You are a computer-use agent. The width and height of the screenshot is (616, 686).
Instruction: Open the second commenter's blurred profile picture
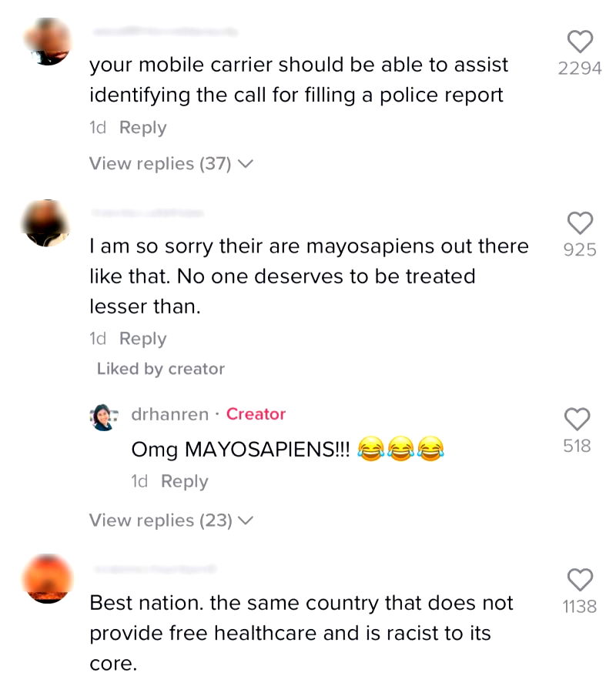(46, 223)
